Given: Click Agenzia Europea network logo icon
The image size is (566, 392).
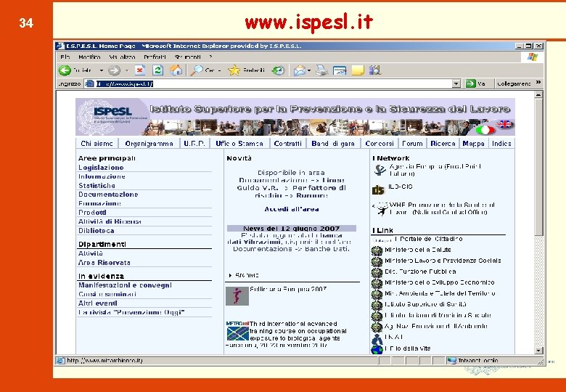Looking at the screenshot, I should pos(379,170).
